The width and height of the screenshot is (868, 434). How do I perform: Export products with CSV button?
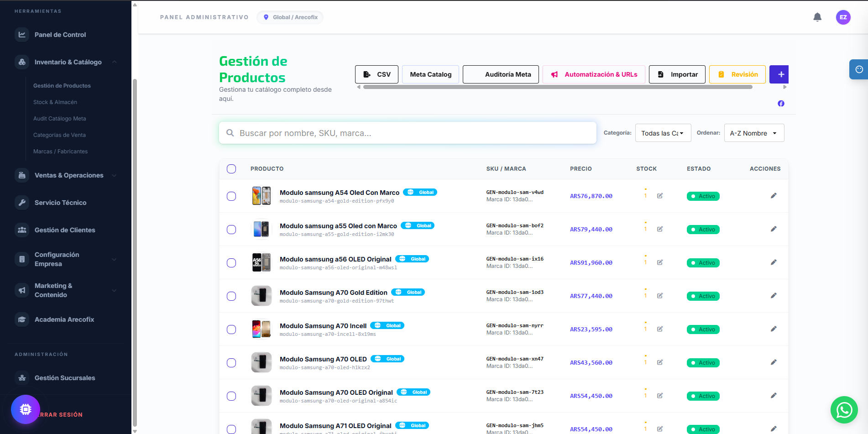click(x=376, y=74)
